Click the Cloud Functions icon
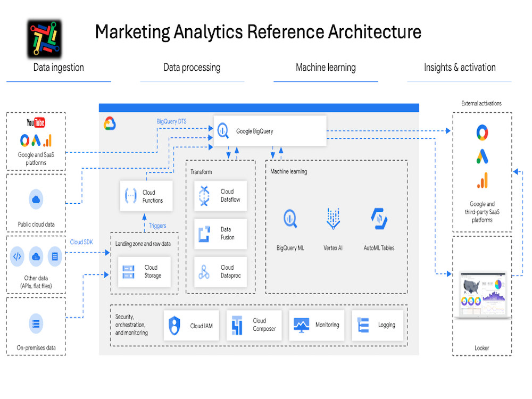The image size is (532, 399). (131, 196)
